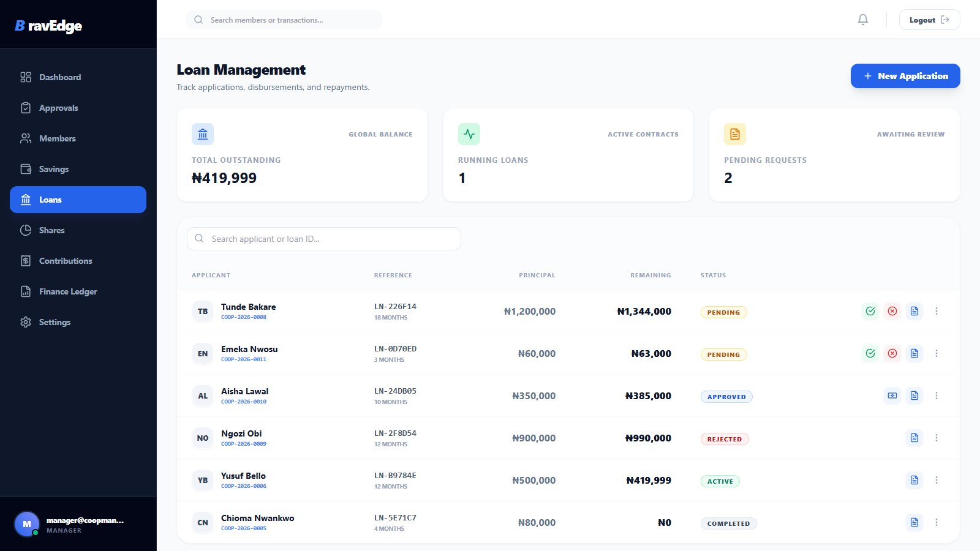Focus the members or transactions search box

(x=284, y=20)
